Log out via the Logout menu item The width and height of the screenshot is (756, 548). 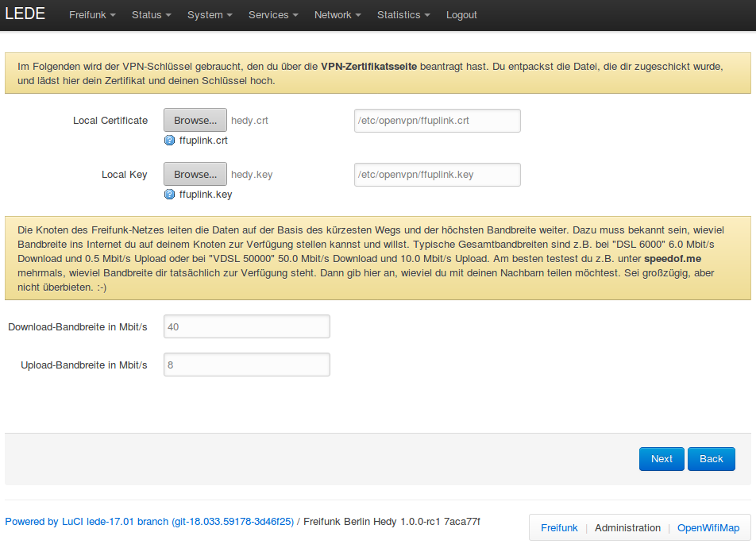(461, 15)
